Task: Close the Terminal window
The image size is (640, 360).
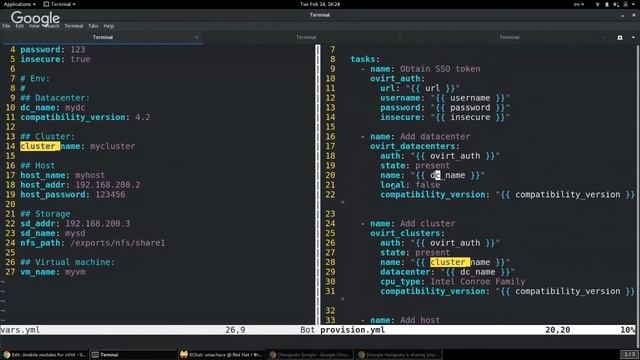Action: 634,15
